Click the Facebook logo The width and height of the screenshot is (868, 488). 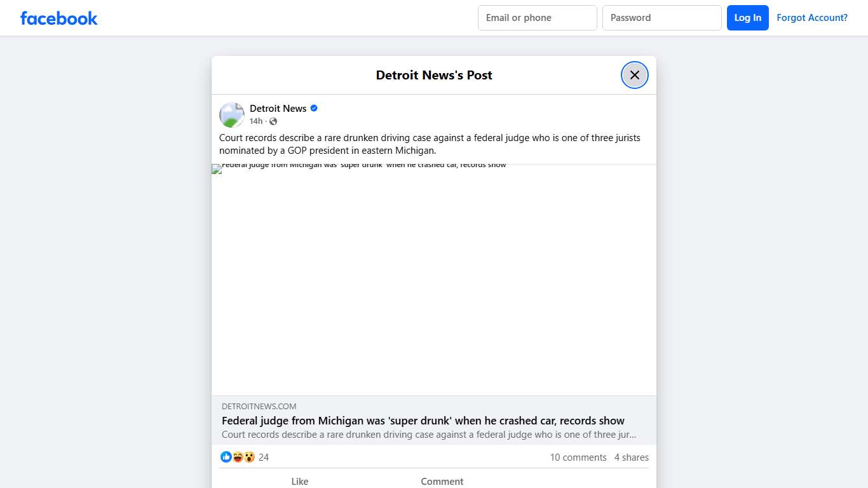point(58,18)
